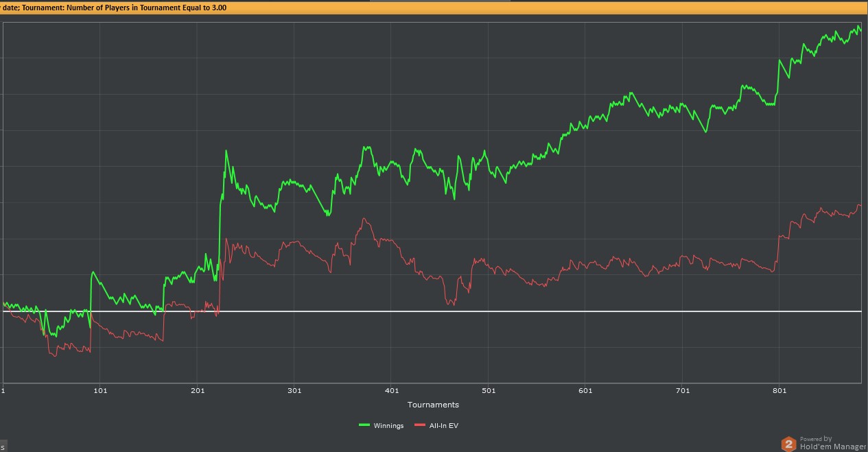868x452 pixels.
Task: Click the Tournaments x-axis title
Action: pos(433,405)
